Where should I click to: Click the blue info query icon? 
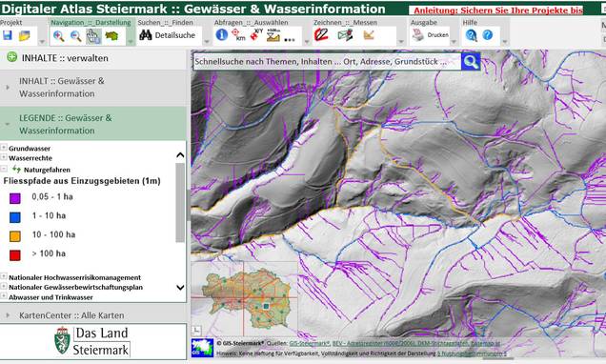coord(221,34)
